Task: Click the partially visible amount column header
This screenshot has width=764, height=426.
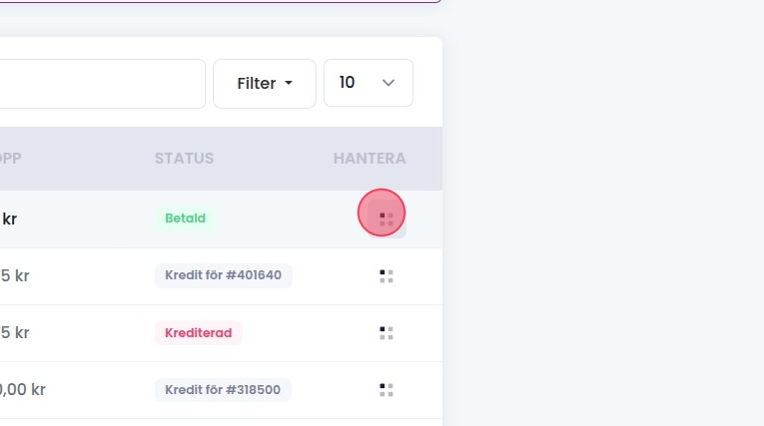Action: 10,159
